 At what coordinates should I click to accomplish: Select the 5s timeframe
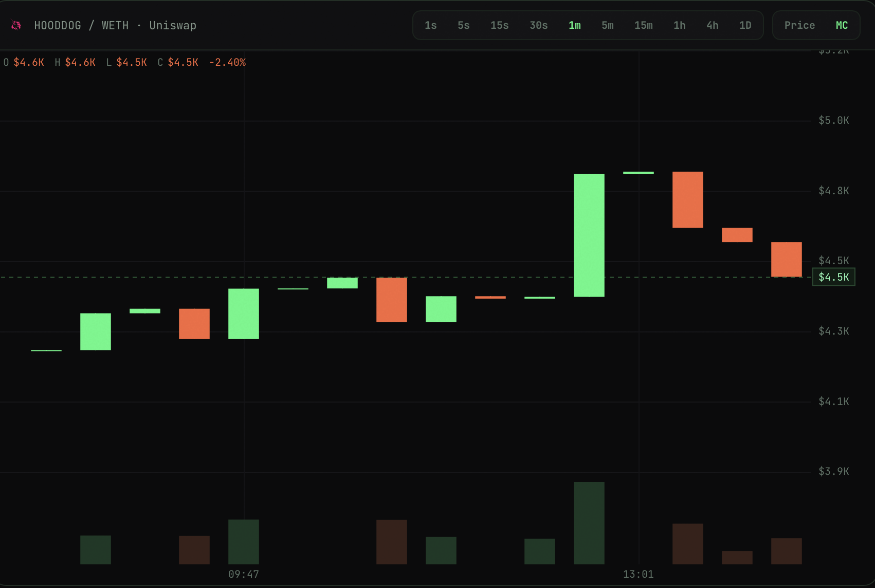click(x=464, y=25)
